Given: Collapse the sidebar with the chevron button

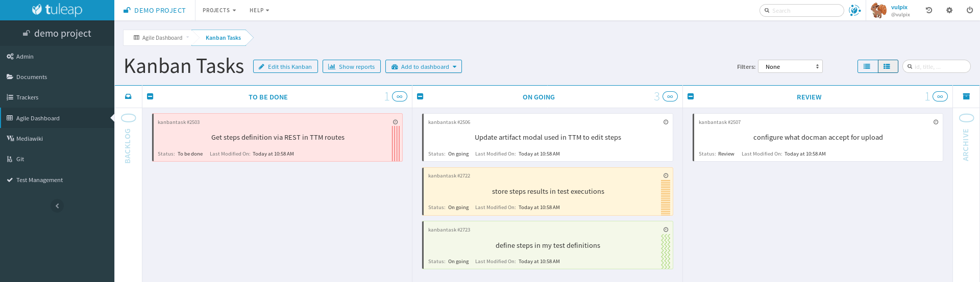Looking at the screenshot, I should [57, 206].
